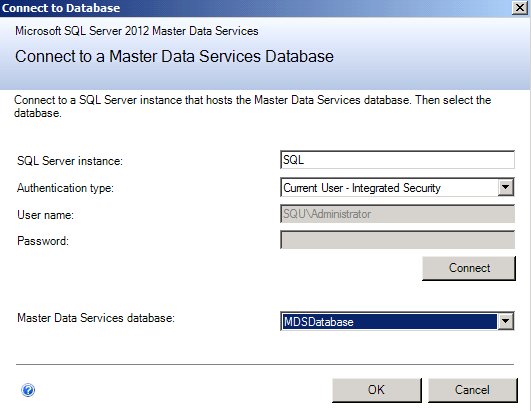
Task: Click the 'Password:' label
Action: pyautogui.click(x=43, y=241)
